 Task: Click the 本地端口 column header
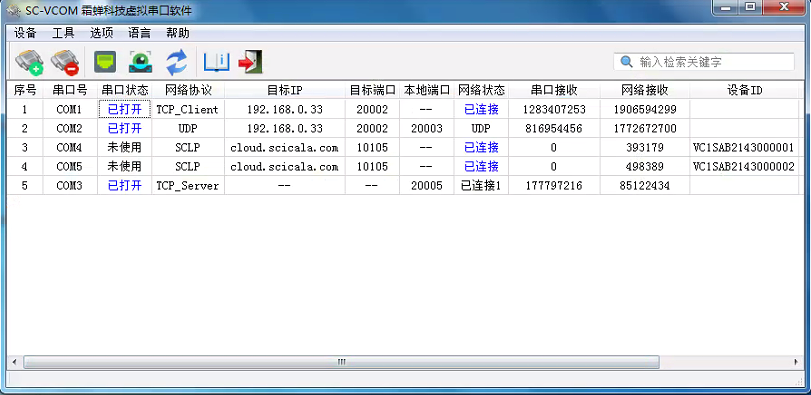(427, 90)
